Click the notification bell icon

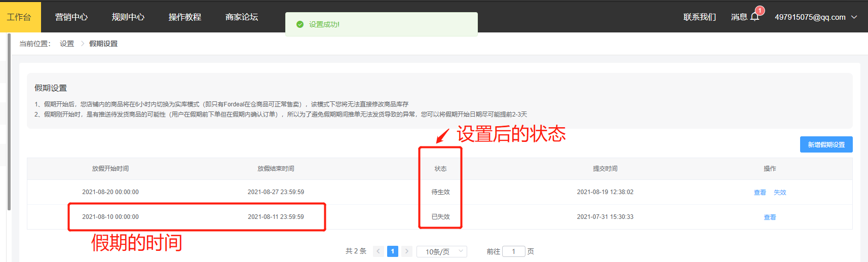[754, 17]
